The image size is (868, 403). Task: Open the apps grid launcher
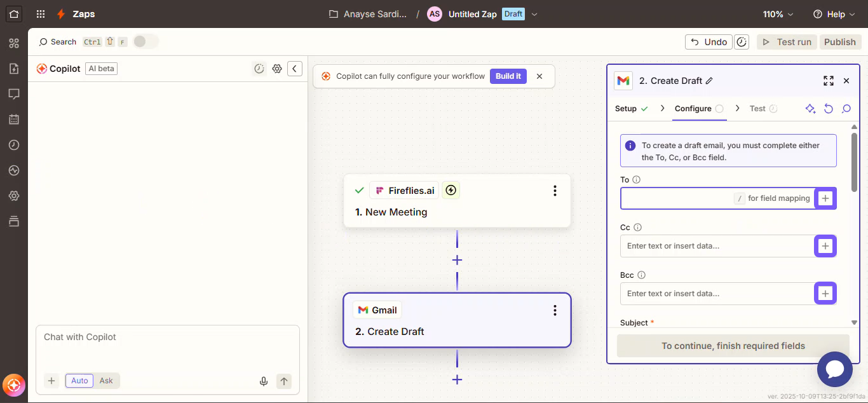[x=41, y=14]
